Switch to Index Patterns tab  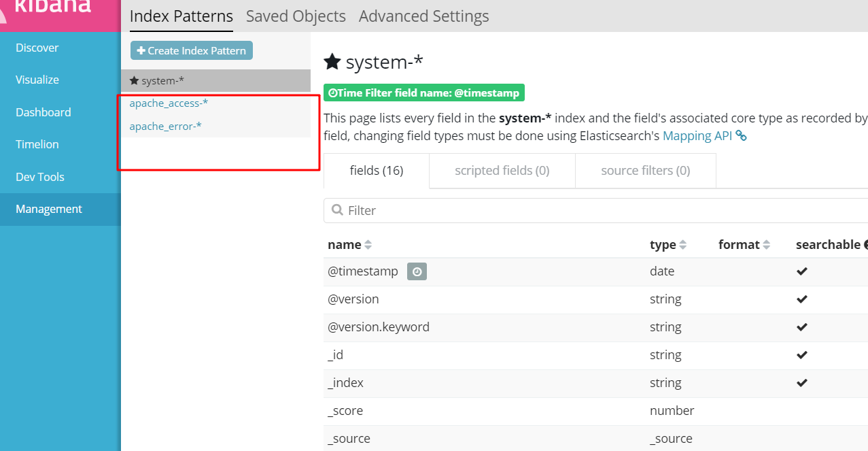(181, 16)
